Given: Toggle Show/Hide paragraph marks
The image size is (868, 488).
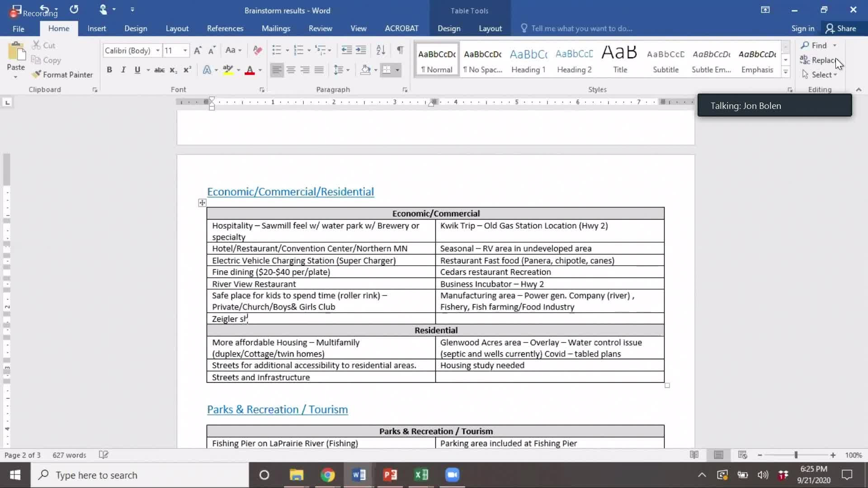Looking at the screenshot, I should point(400,50).
